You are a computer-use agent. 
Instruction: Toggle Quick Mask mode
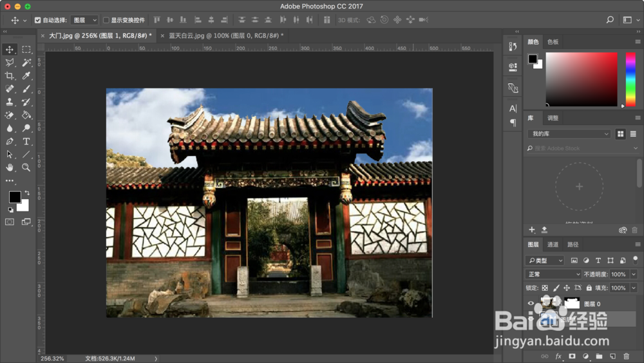click(x=10, y=222)
